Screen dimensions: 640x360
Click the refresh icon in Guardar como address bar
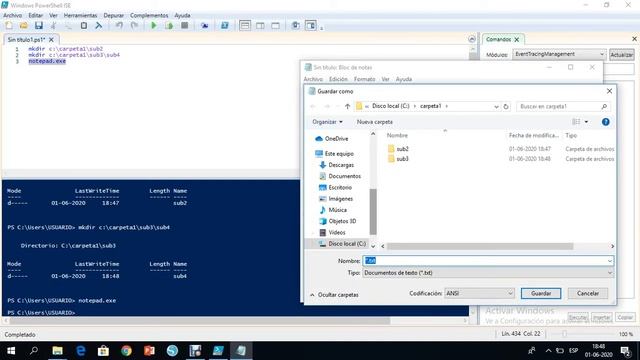click(x=506, y=107)
